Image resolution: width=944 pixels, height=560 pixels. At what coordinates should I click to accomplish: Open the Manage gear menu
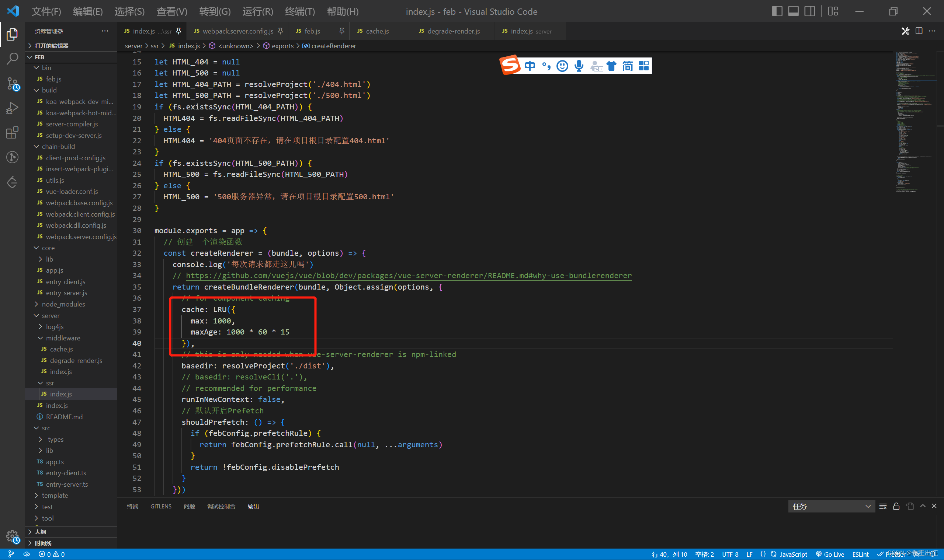point(12,536)
